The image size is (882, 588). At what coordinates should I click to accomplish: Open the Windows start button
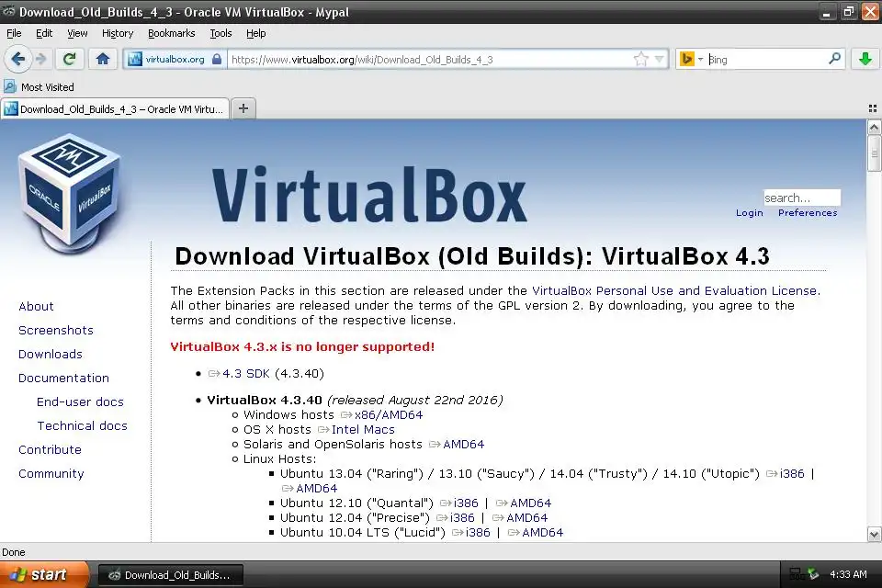click(x=44, y=574)
